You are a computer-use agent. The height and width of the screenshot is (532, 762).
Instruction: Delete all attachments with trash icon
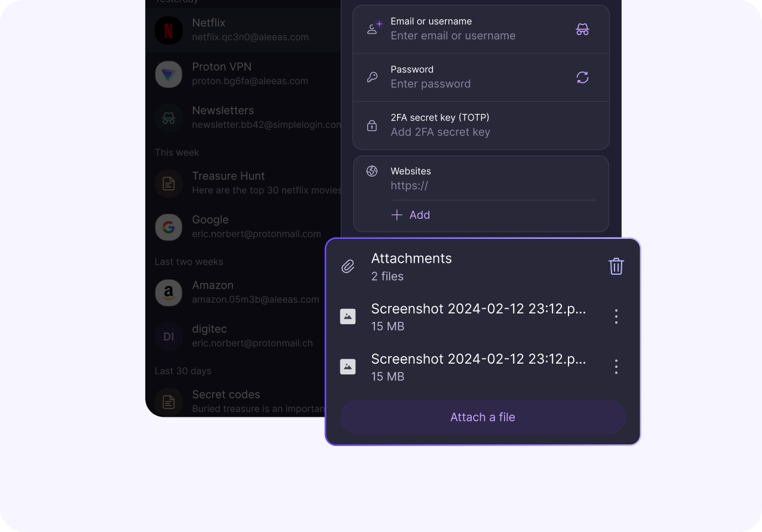(616, 266)
